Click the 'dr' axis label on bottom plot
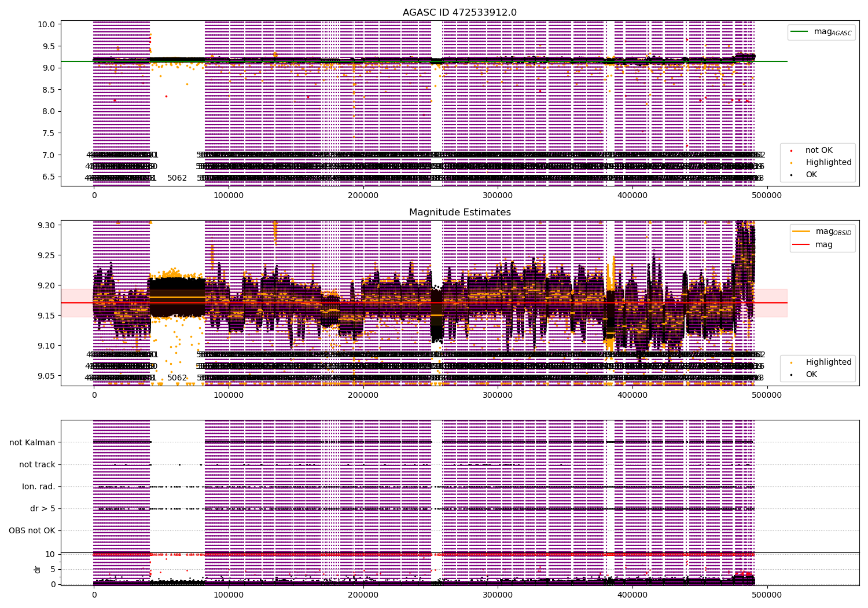The height and width of the screenshot is (608, 868). click(x=38, y=569)
